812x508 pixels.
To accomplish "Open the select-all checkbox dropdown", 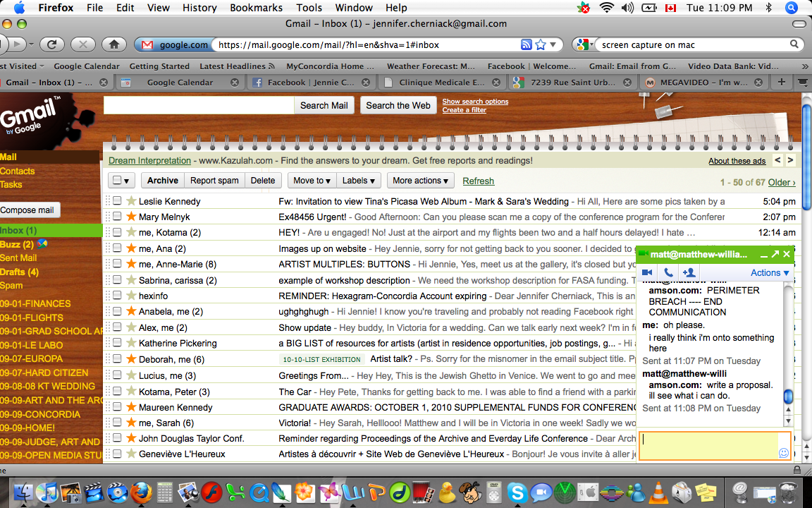I will point(122,181).
